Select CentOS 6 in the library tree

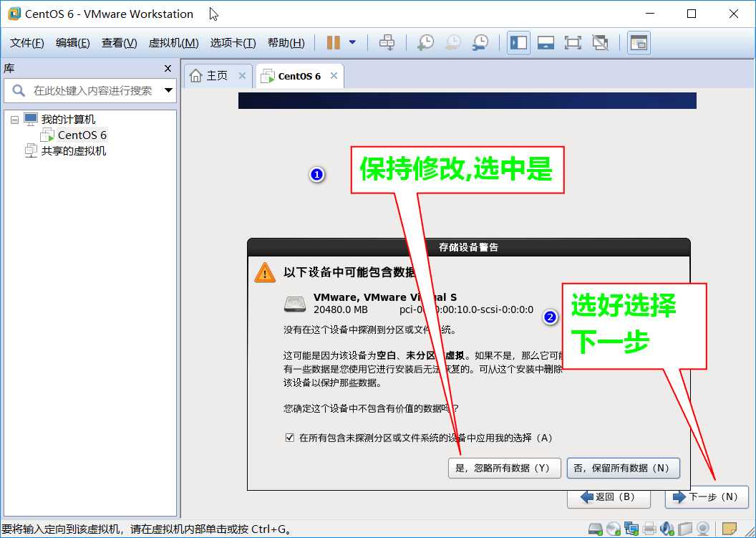(x=82, y=135)
